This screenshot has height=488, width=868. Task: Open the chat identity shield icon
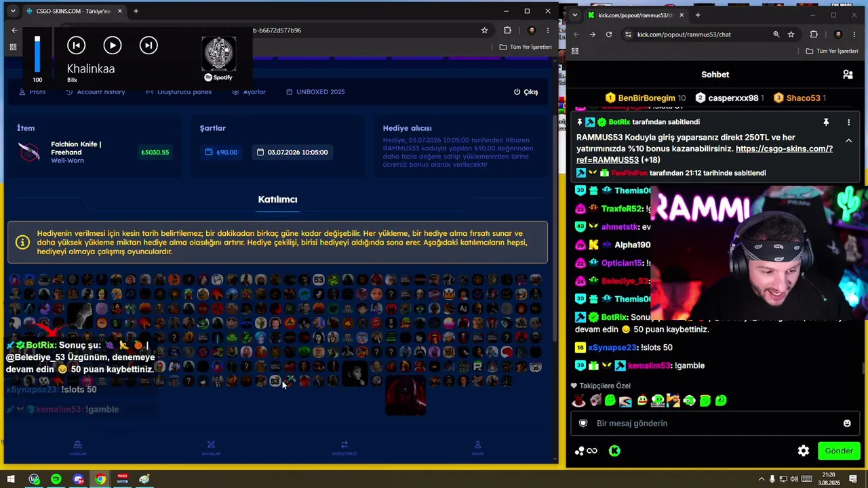[x=583, y=423]
